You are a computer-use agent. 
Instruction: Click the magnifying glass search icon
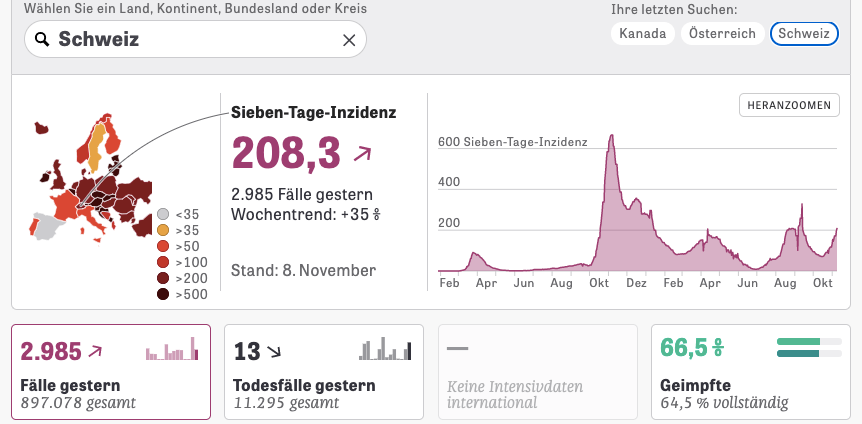tap(41, 40)
